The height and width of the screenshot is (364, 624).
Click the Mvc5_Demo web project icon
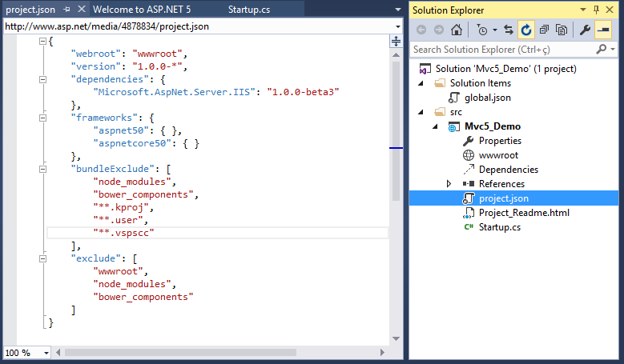tap(453, 126)
